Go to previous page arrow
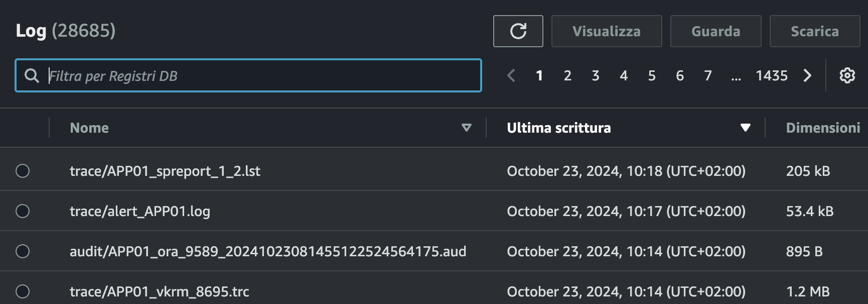Image resolution: width=868 pixels, height=304 pixels. pyautogui.click(x=511, y=75)
